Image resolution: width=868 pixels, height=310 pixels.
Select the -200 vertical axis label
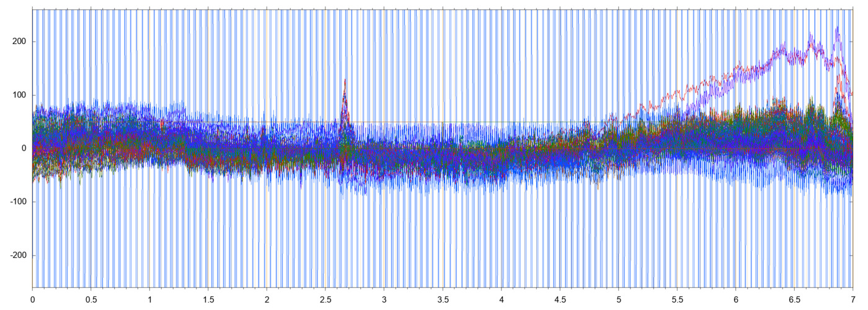(x=17, y=255)
